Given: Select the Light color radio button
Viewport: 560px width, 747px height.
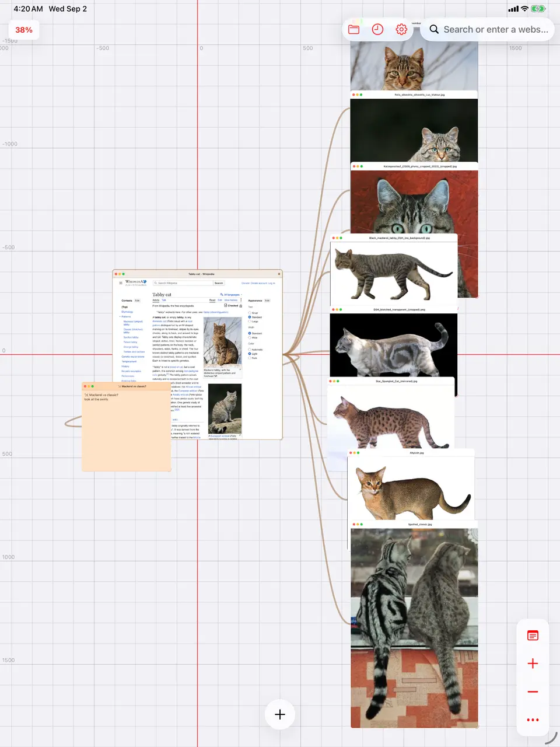Looking at the screenshot, I should coord(250,354).
